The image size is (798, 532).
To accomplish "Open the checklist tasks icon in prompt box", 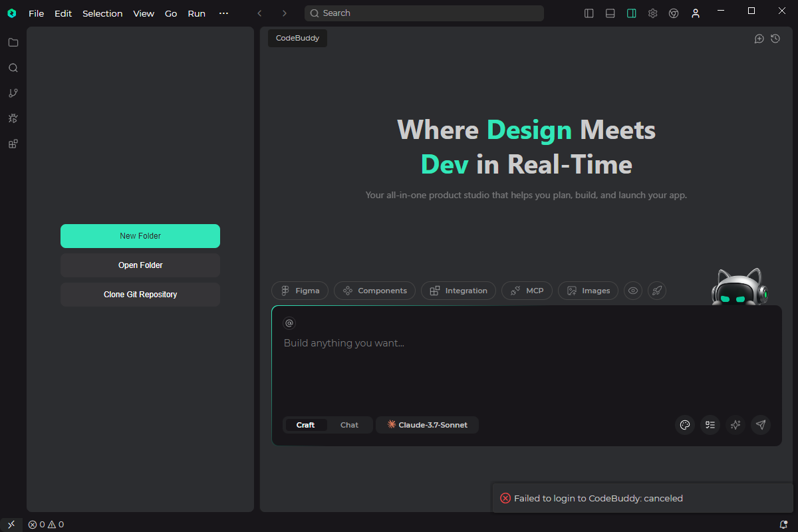I will (x=710, y=425).
